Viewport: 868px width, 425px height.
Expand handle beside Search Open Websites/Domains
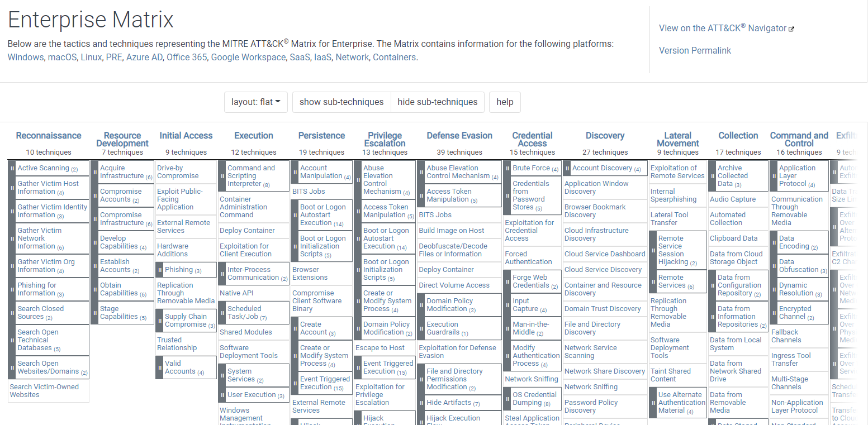pos(12,367)
